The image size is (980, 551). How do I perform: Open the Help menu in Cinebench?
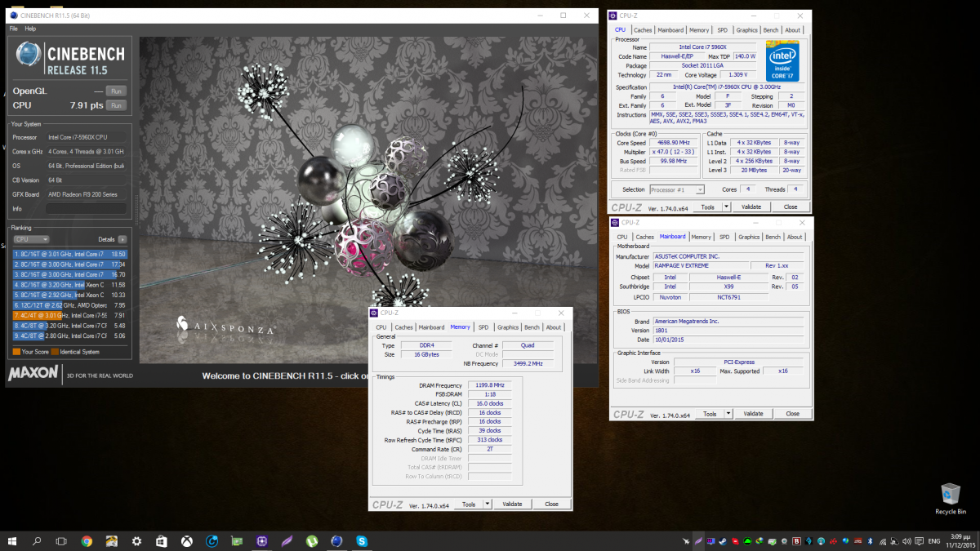coord(30,29)
